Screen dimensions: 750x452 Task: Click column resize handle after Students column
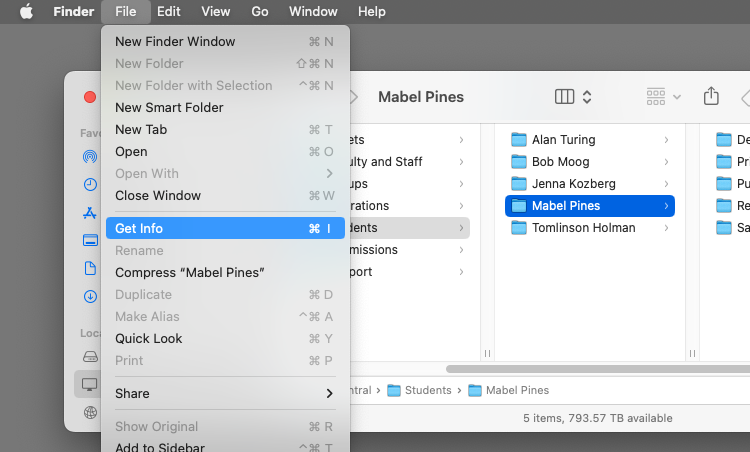[487, 353]
